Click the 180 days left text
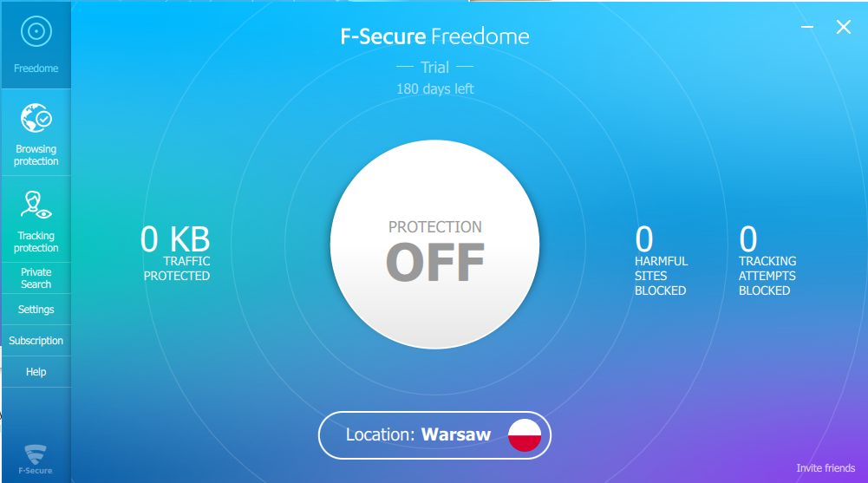 (434, 88)
